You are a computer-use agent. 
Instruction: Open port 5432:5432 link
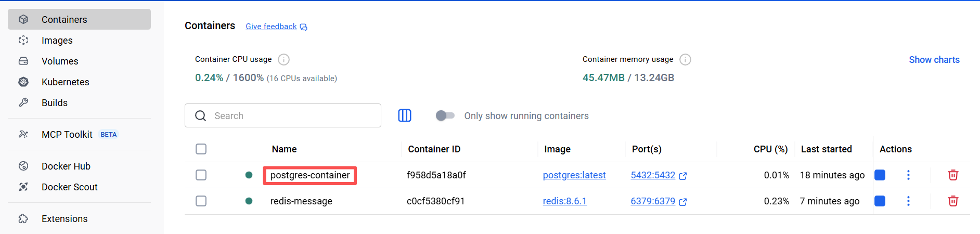tap(653, 175)
